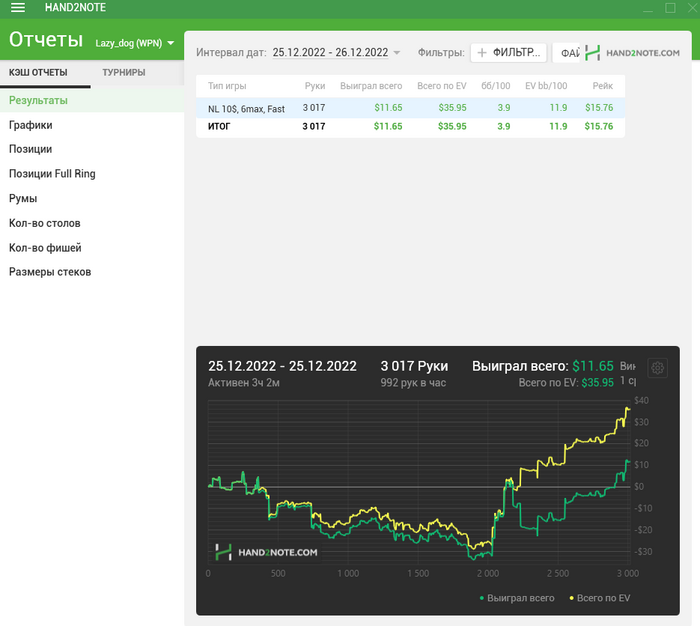Click the Отчеты page title
The image size is (700, 626).
(46, 39)
